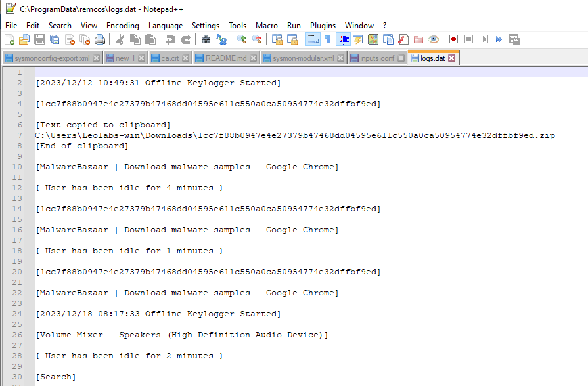Toggle synchronized vertical scrolling

click(x=277, y=39)
